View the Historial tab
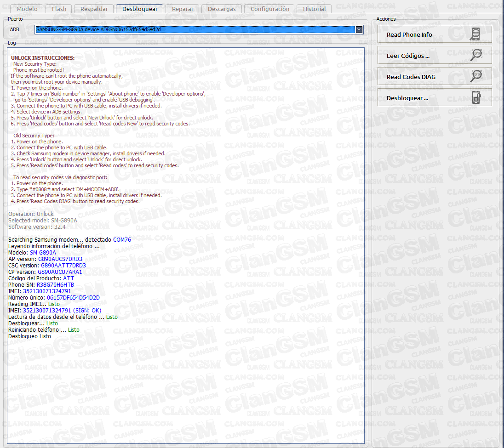The height and width of the screenshot is (448, 504). click(x=315, y=9)
